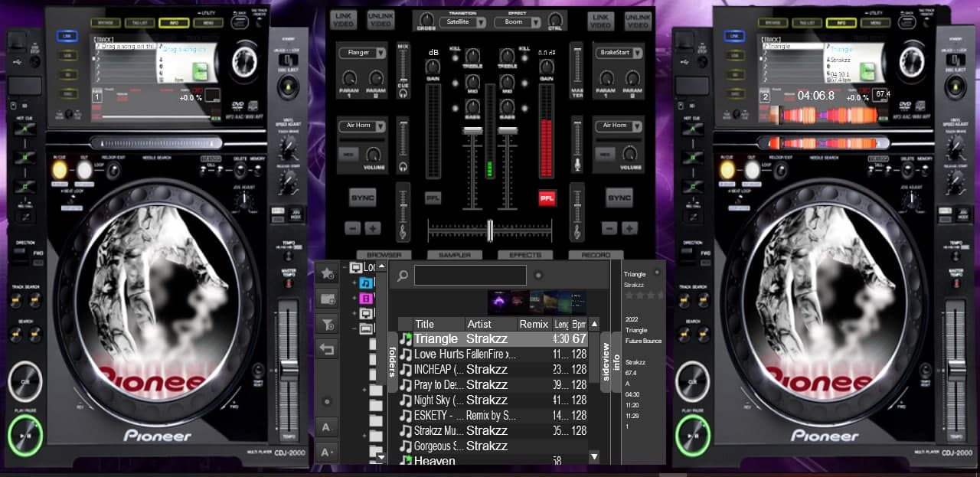Toggle left channel mid kill light
Viewport: 980px width, 477px height.
pos(454,82)
